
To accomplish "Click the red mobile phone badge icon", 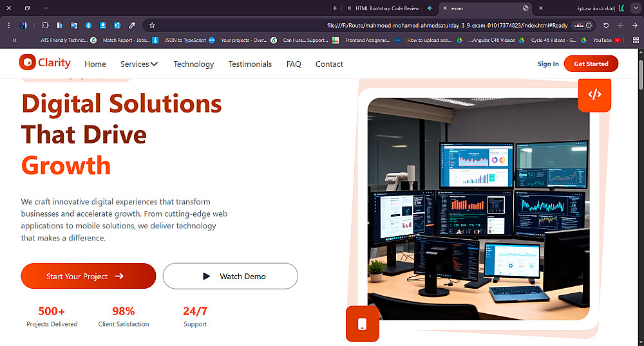I will [x=362, y=324].
